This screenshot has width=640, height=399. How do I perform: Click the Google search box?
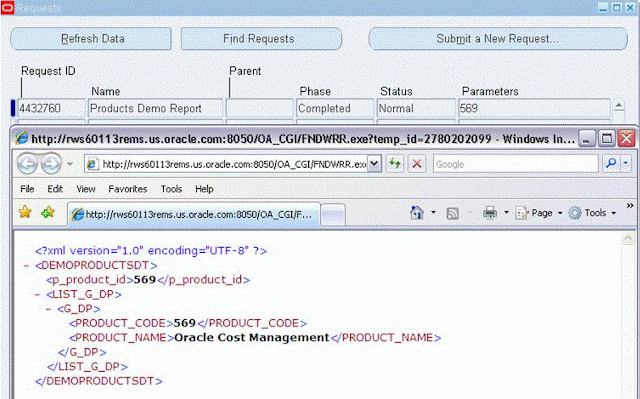coord(516,164)
